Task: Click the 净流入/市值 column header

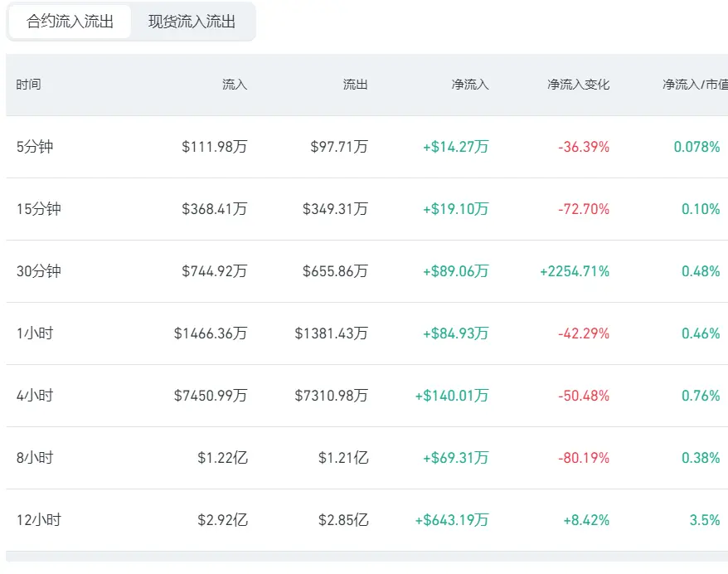Action: click(695, 85)
